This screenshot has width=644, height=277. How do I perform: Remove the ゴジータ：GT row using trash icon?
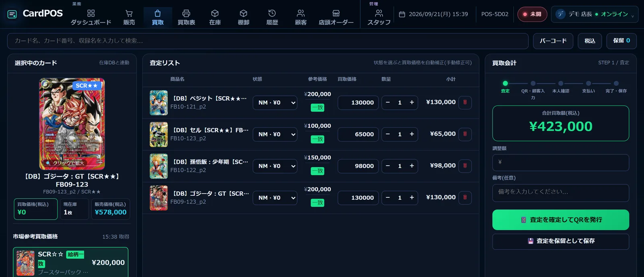[x=465, y=198]
